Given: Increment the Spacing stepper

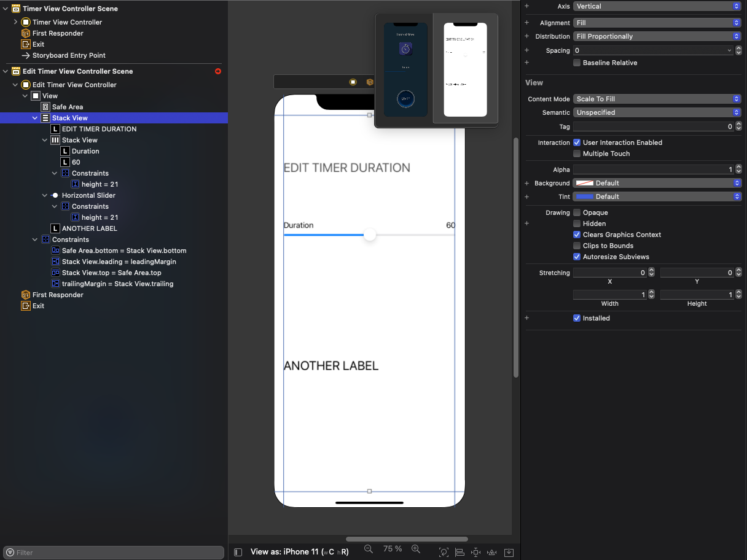Looking at the screenshot, I should [x=738, y=48].
